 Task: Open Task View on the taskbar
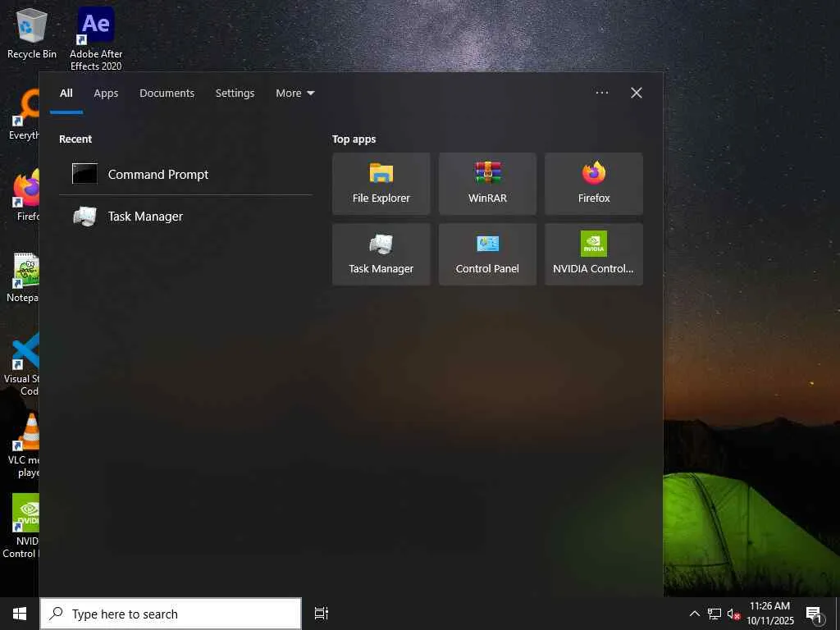tap(322, 614)
